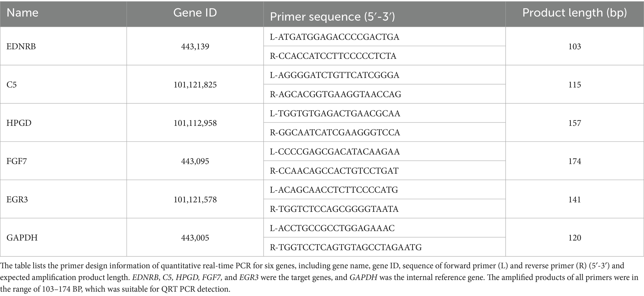Select the C5 gene name cell
The image size is (644, 296).
[12, 85]
